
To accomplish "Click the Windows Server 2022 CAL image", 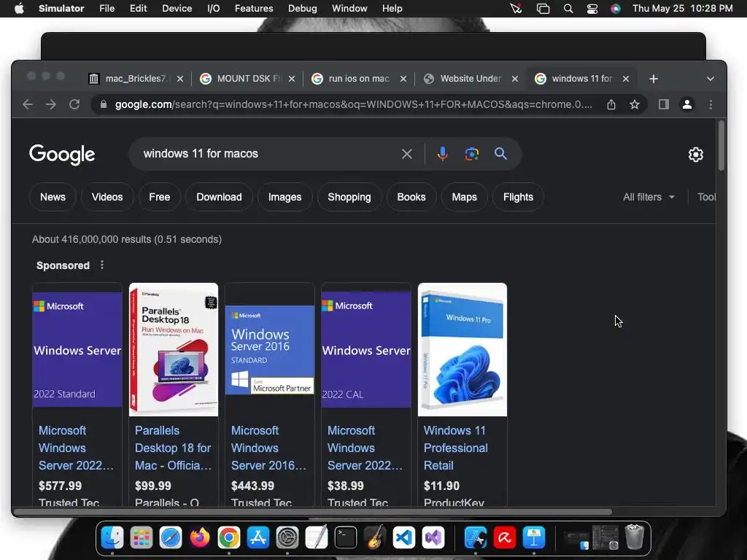I will click(x=366, y=349).
